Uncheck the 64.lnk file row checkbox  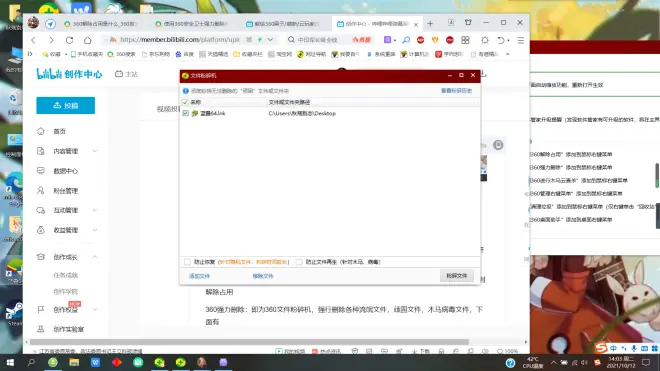tap(186, 113)
